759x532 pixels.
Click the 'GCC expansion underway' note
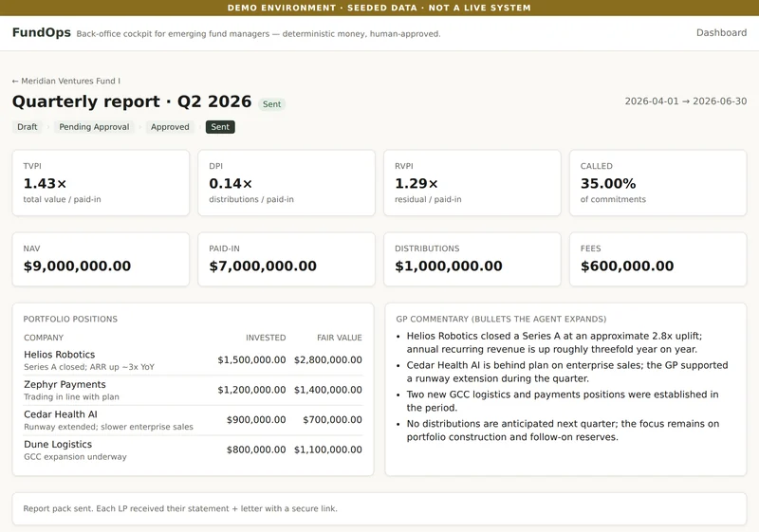[x=75, y=457]
